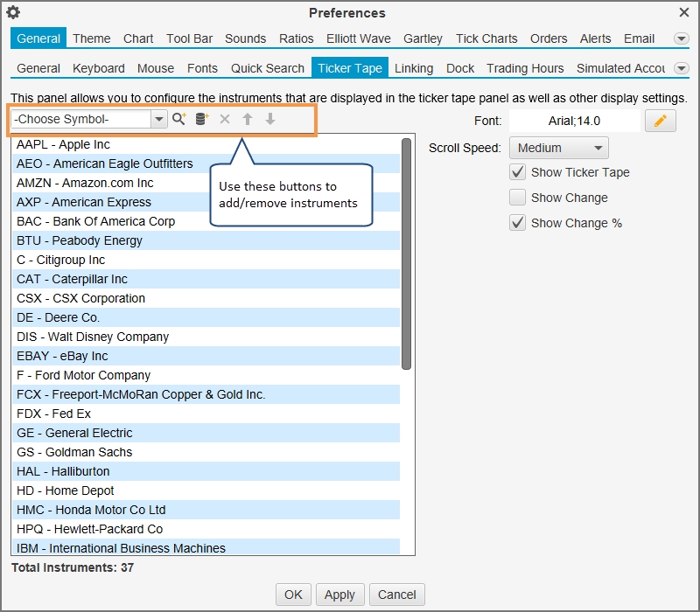Open the gear settings icon in title bar
The image size is (700, 612).
13,12
